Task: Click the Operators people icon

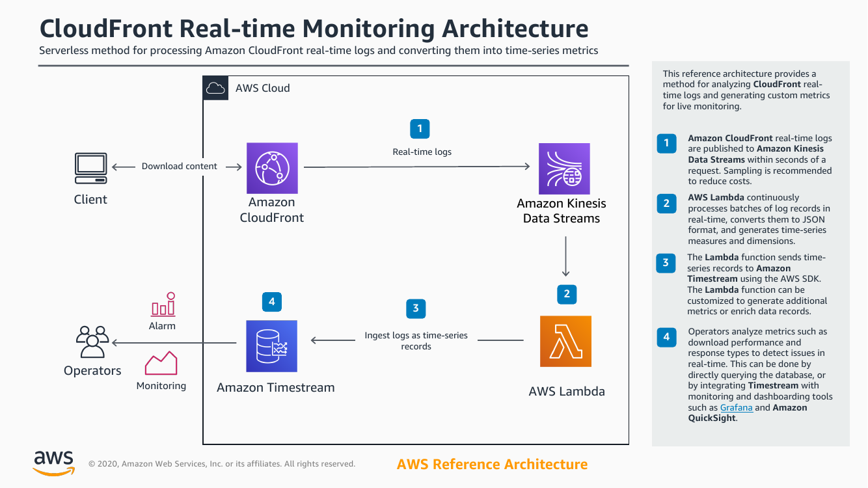Action: point(92,342)
